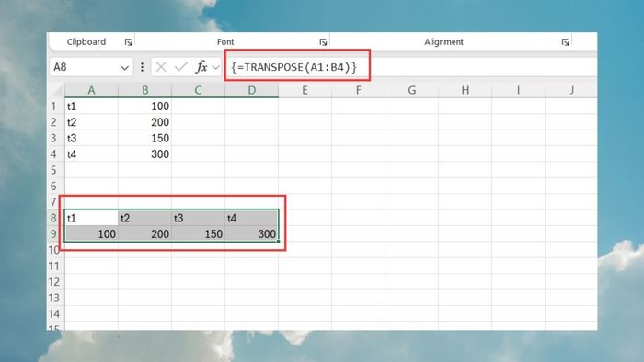Click cell D9 with value 300
Image resolution: width=644 pixels, height=362 pixels.
click(x=251, y=233)
